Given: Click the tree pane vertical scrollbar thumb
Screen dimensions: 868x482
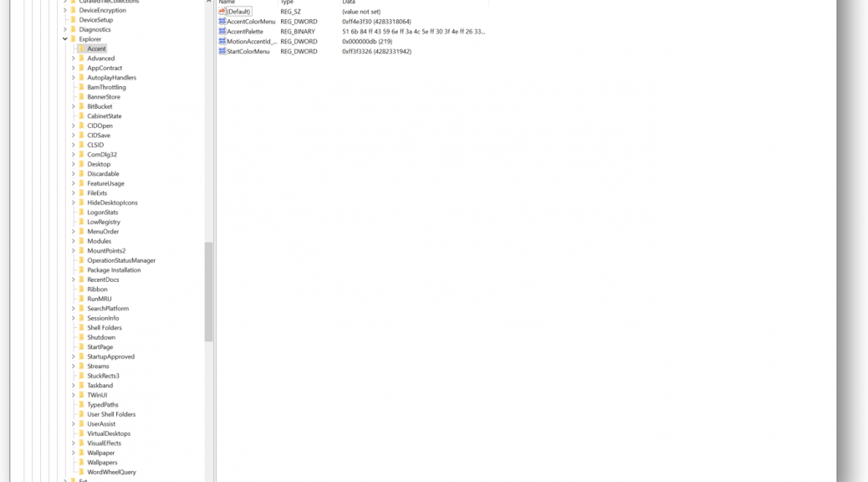Looking at the screenshot, I should 209,292.
